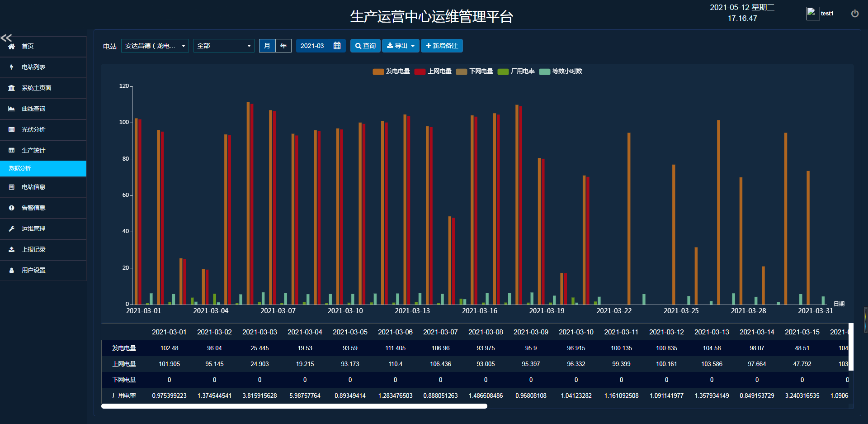The image size is (868, 424).
Task: Click the wrench icon for 运维管理
Action: pyautogui.click(x=12, y=229)
